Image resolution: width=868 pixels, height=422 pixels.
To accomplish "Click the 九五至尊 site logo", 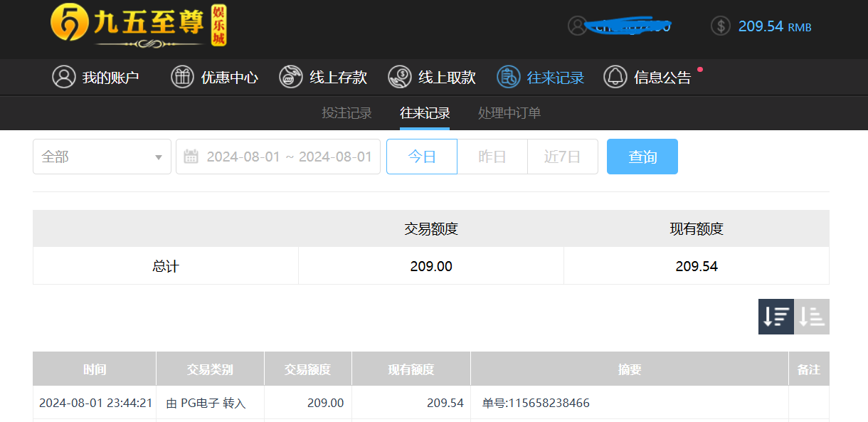I will click(x=139, y=26).
